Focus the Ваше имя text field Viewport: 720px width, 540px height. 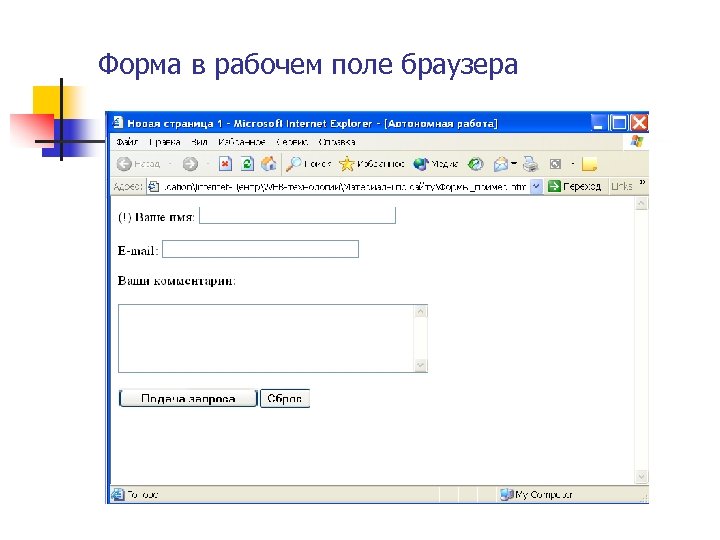298,215
